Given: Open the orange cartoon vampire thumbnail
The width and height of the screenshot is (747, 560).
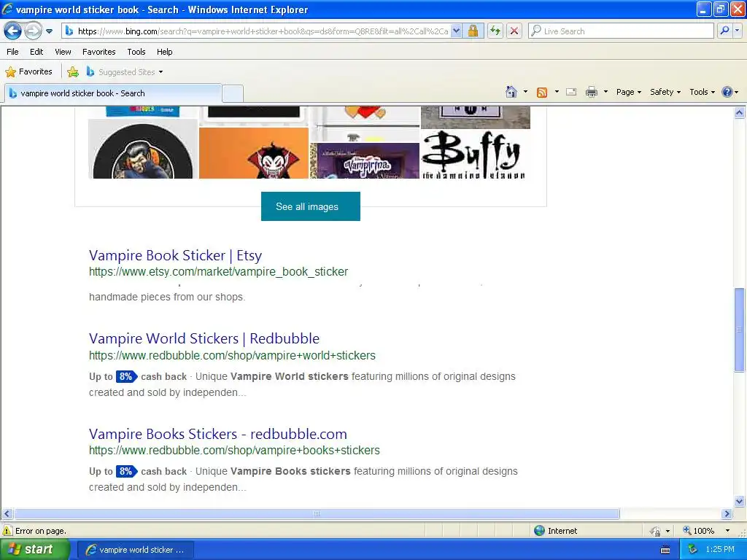Looking at the screenshot, I should pos(254,153).
